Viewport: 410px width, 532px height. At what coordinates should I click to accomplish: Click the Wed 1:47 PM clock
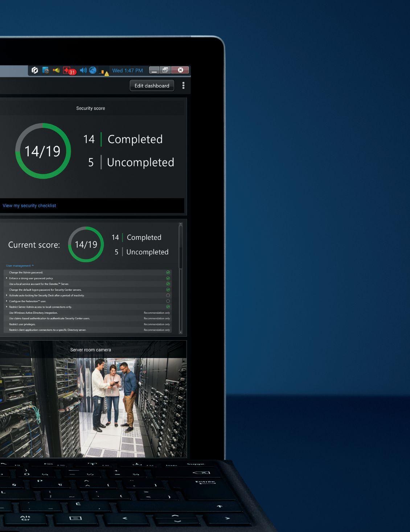tap(127, 70)
